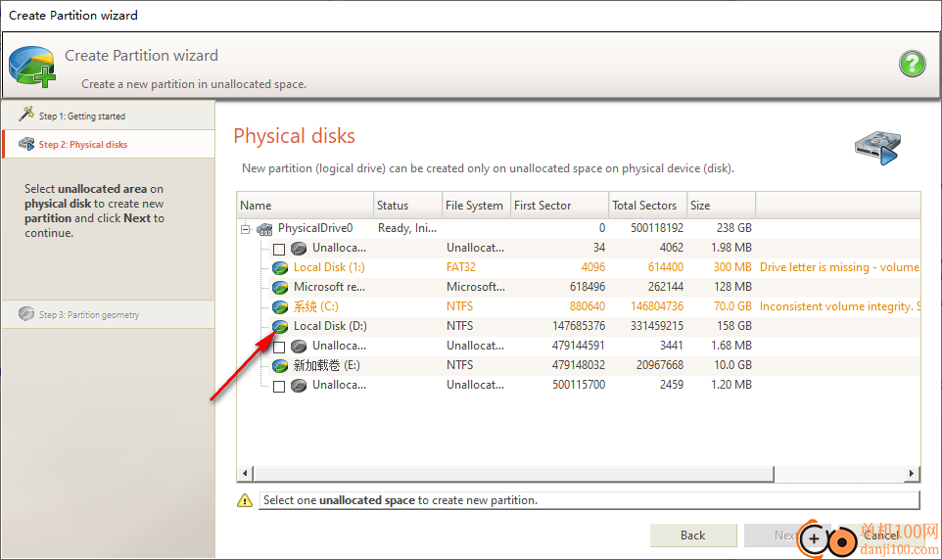Click the PhysicalDrive0 hard drive icon
The height and width of the screenshot is (560, 942).
tap(264, 228)
